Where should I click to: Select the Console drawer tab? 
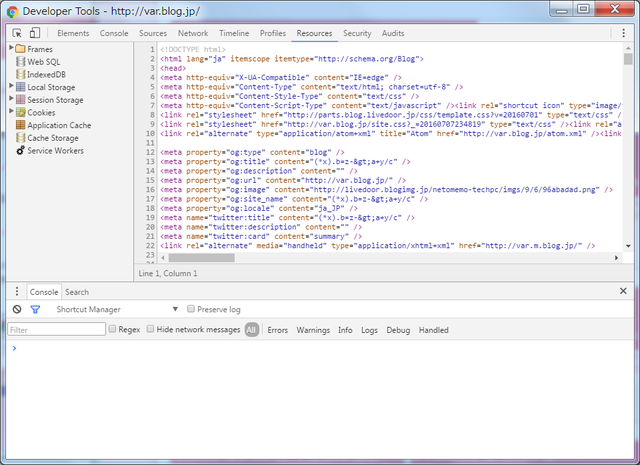[x=44, y=292]
